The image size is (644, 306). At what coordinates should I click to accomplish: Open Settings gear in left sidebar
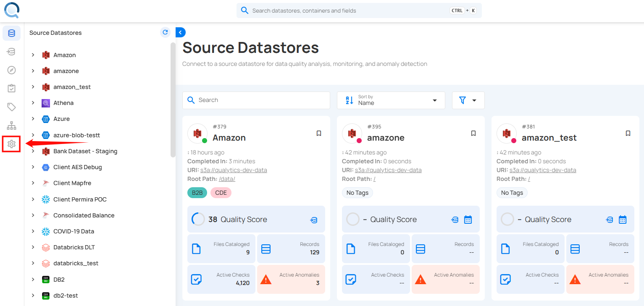(x=11, y=144)
